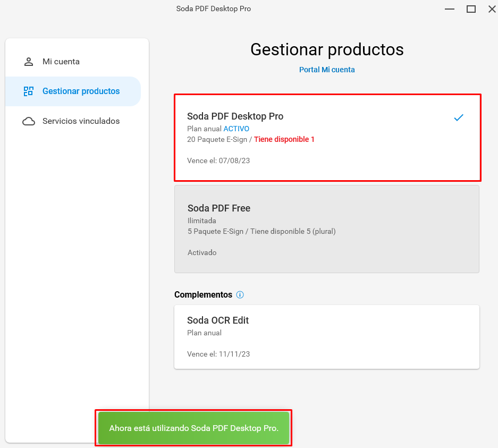The height and width of the screenshot is (448, 498).
Task: Click 'Vence el: 11/11/23' on OCR card
Action: pyautogui.click(x=218, y=354)
